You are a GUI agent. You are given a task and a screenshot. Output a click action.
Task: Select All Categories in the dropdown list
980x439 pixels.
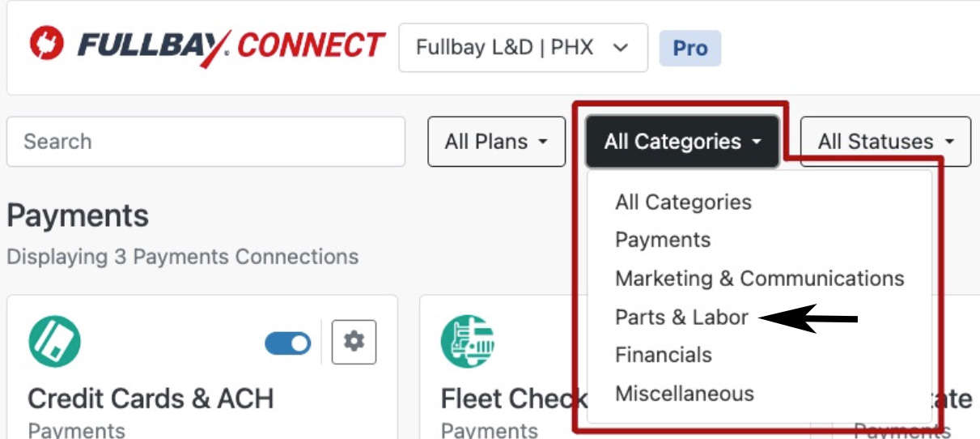[683, 202]
